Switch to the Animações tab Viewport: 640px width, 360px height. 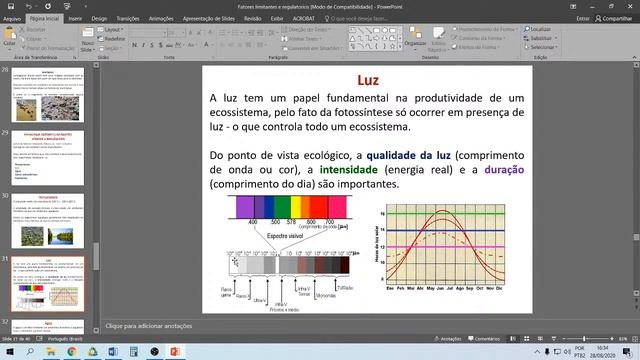click(x=161, y=19)
